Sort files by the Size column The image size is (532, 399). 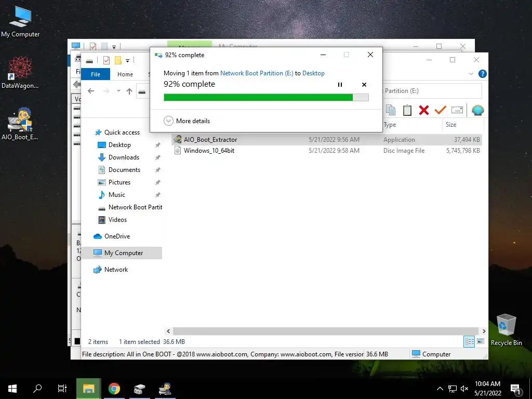[463, 125]
